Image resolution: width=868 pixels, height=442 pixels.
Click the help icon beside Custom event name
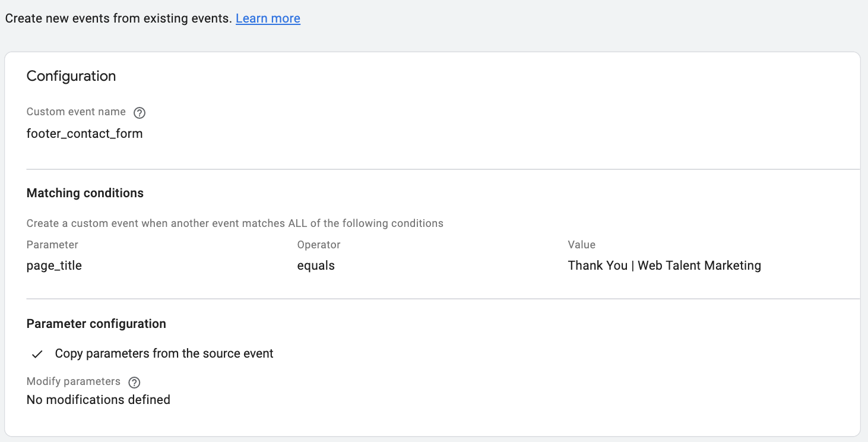coord(140,112)
